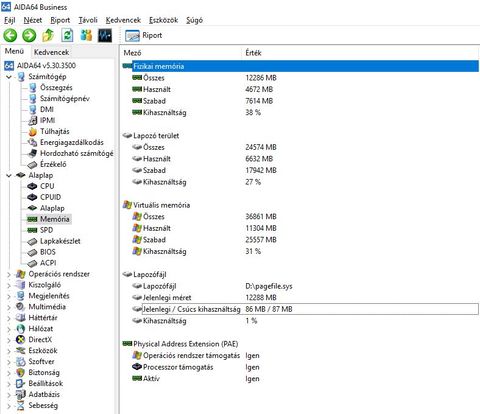Click the Sebesség hourglass icon

point(21,406)
